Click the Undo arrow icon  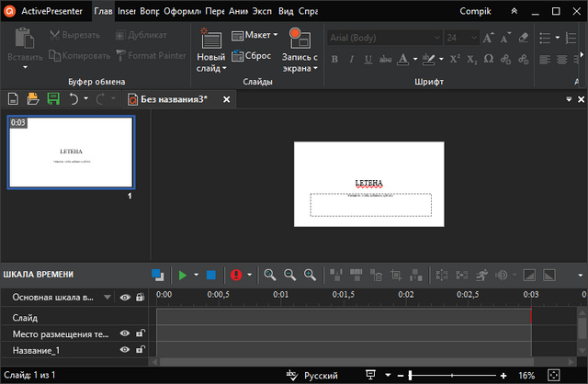coord(73,98)
